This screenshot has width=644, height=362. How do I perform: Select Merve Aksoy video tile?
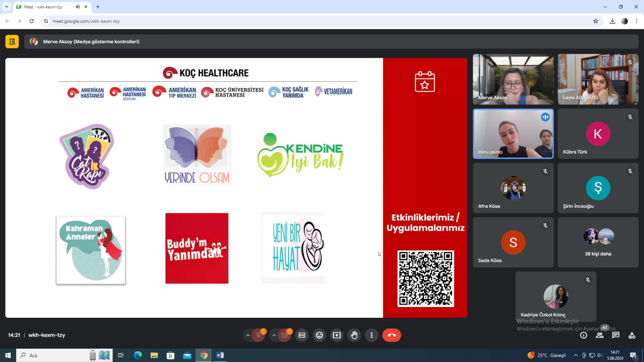coord(513,79)
